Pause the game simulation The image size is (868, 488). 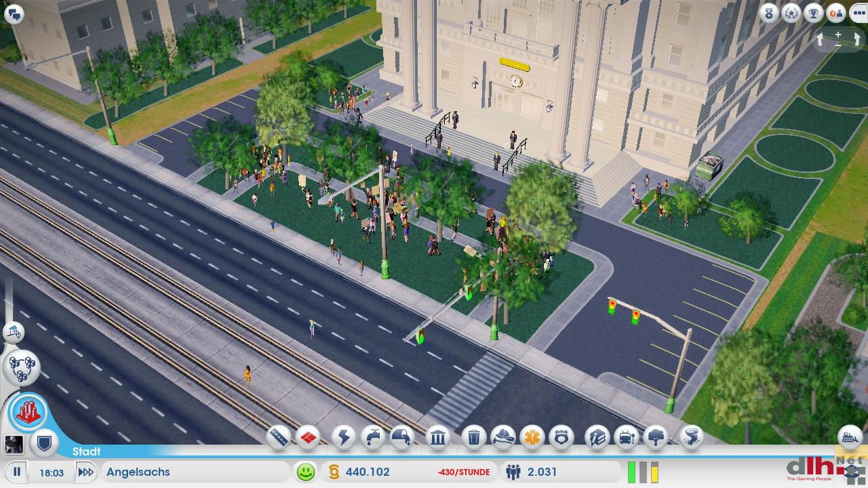coord(17,471)
